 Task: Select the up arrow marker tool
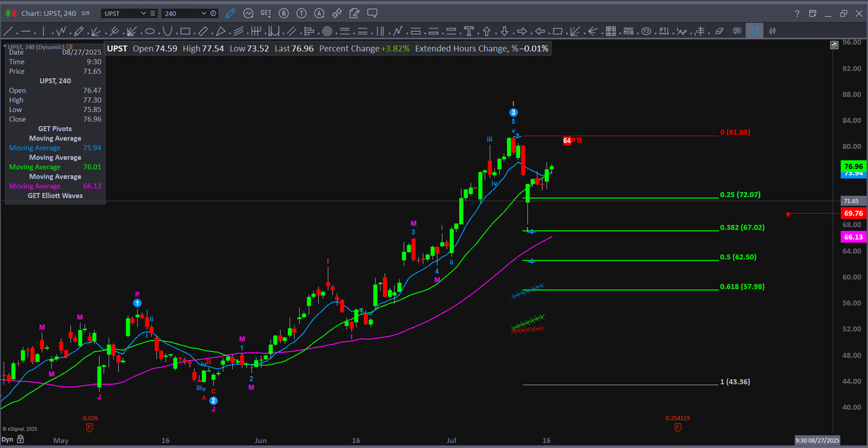point(487,31)
